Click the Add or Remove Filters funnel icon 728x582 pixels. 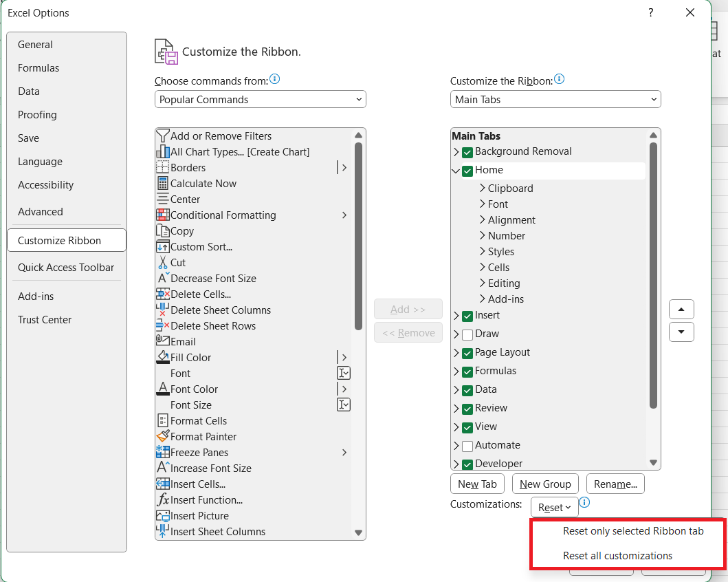162,136
